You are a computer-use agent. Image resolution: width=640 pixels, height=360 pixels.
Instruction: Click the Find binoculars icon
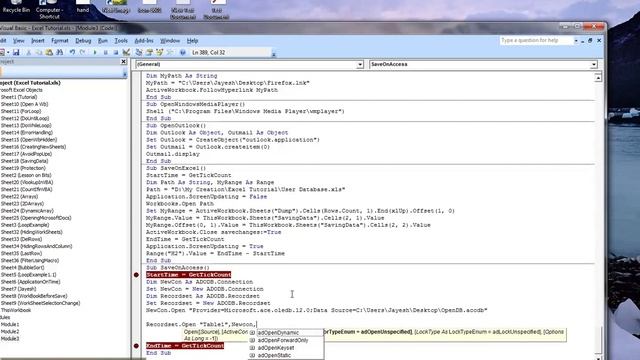[60, 52]
